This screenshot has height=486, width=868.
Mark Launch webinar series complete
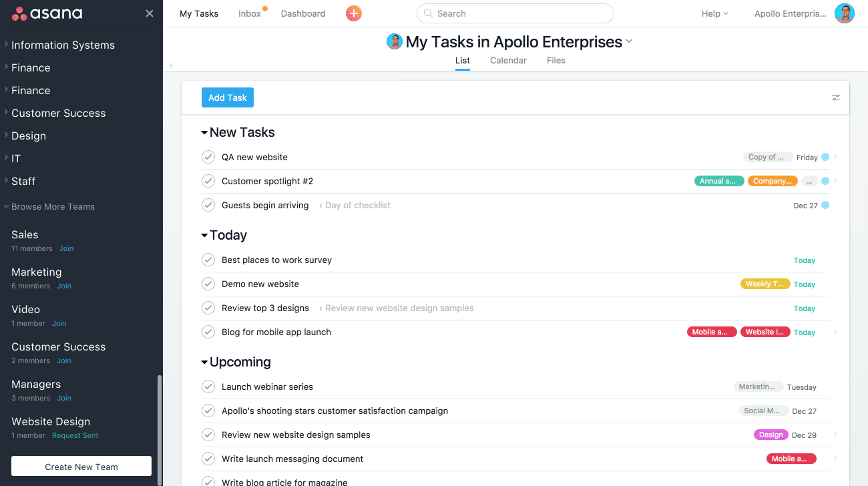(208, 387)
